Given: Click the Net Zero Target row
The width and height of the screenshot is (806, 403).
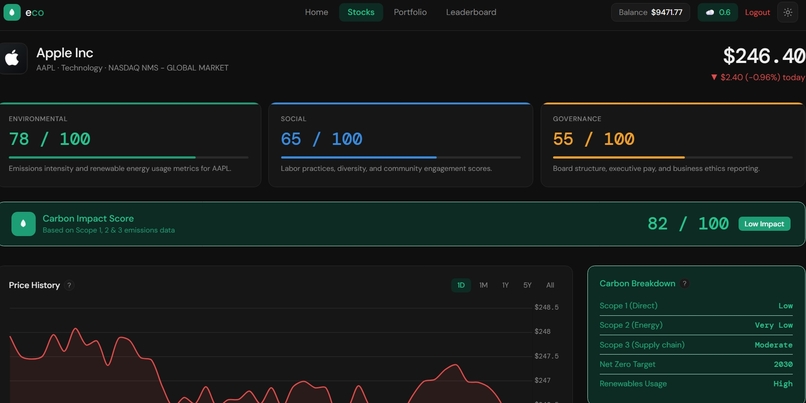Looking at the screenshot, I should click(696, 364).
